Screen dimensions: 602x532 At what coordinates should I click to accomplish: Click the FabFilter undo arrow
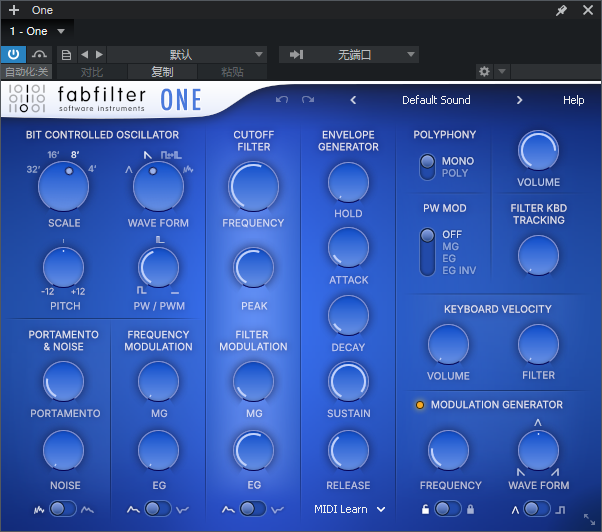click(x=282, y=100)
